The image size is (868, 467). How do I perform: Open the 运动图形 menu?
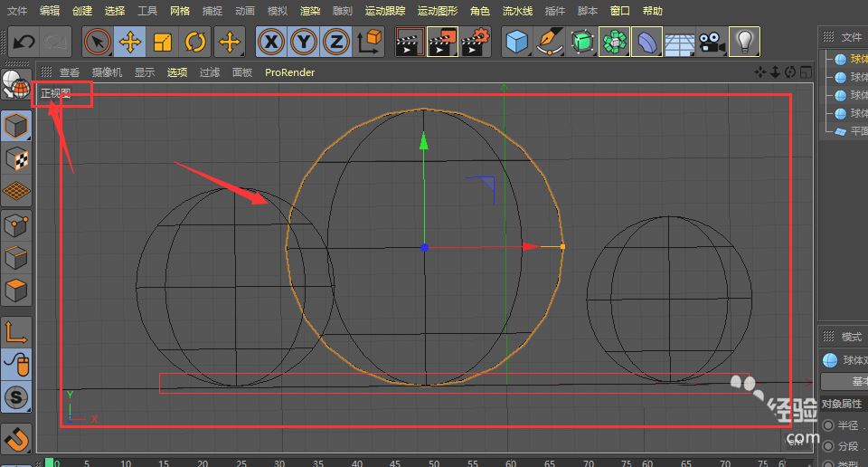[438, 11]
